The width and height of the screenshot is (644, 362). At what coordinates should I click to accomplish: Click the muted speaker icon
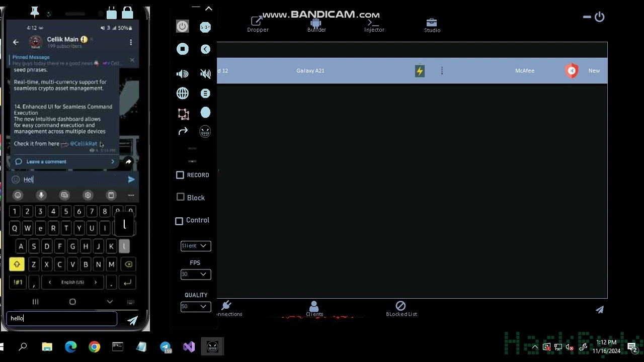click(205, 74)
